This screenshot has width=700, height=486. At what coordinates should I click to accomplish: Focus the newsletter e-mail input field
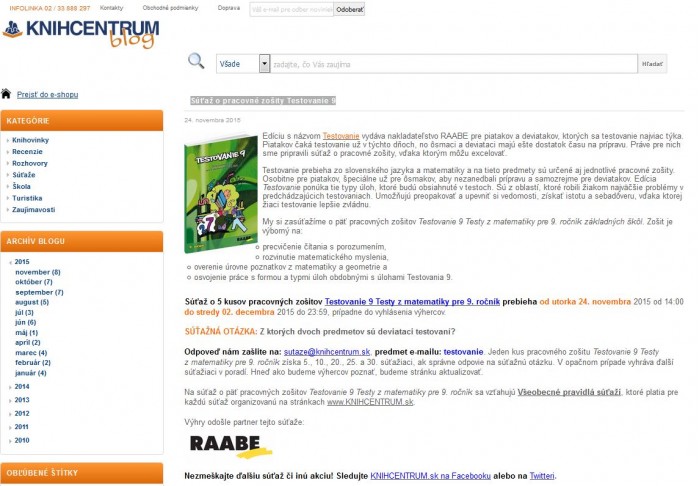click(292, 9)
